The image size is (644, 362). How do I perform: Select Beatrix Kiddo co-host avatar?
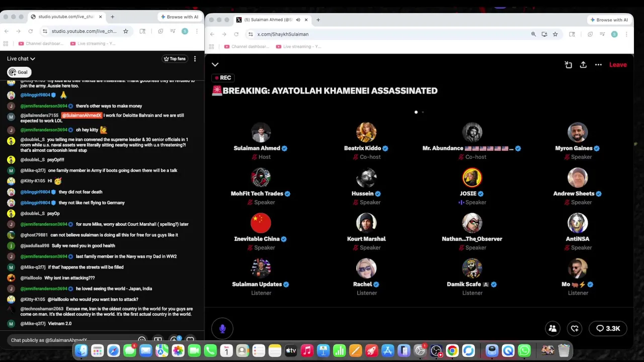point(366,133)
